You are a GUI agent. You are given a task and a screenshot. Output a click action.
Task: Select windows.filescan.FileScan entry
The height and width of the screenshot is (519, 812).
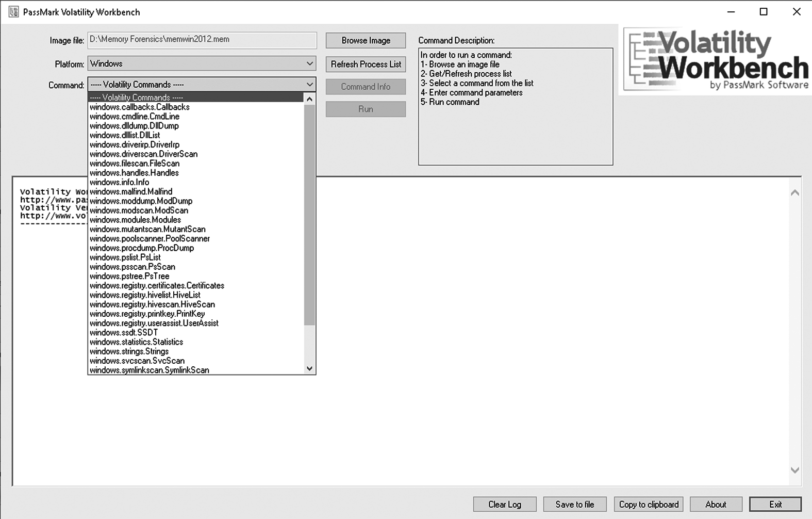196,163
